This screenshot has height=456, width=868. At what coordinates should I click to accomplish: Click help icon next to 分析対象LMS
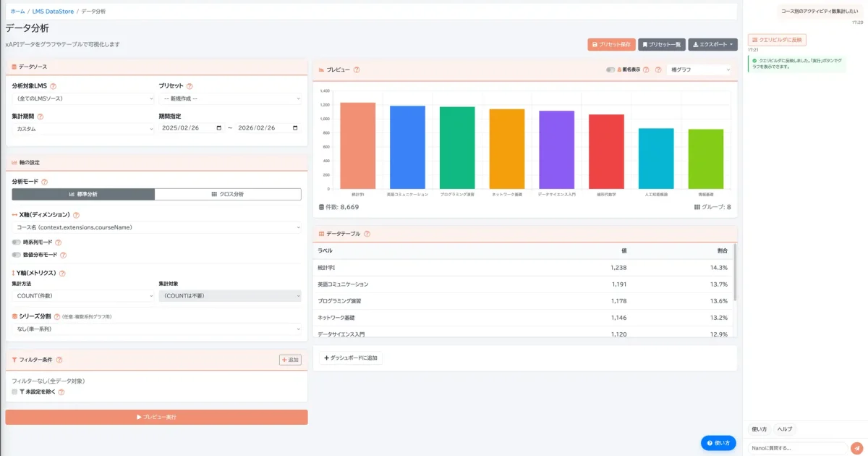[x=53, y=86]
